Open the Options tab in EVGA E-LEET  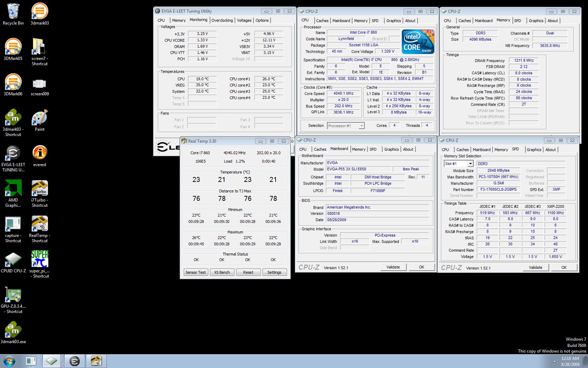(x=262, y=20)
